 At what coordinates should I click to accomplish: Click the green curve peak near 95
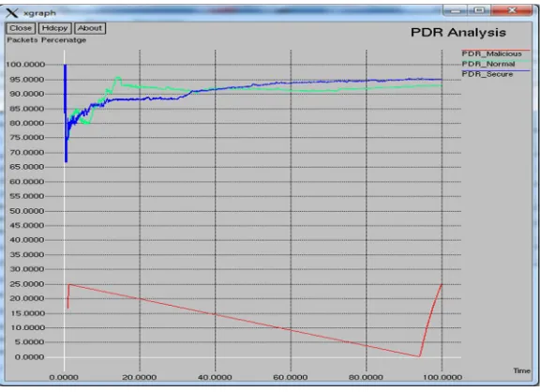click(118, 78)
